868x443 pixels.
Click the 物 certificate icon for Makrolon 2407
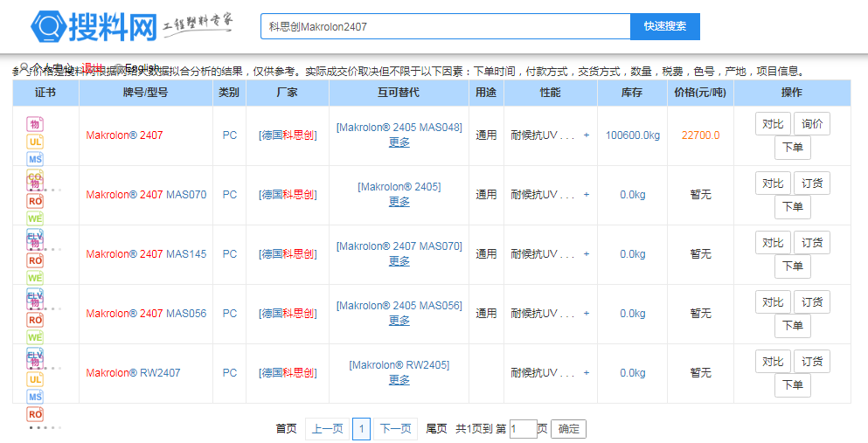pyautogui.click(x=35, y=124)
